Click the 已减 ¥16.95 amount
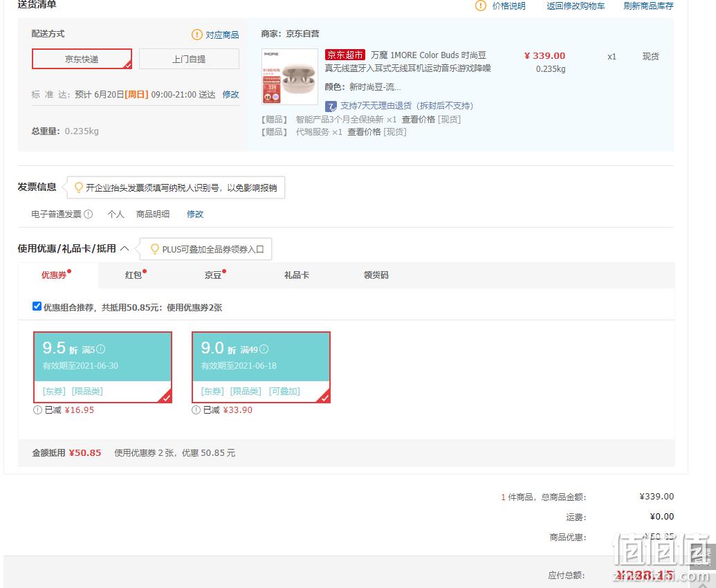 [80, 410]
